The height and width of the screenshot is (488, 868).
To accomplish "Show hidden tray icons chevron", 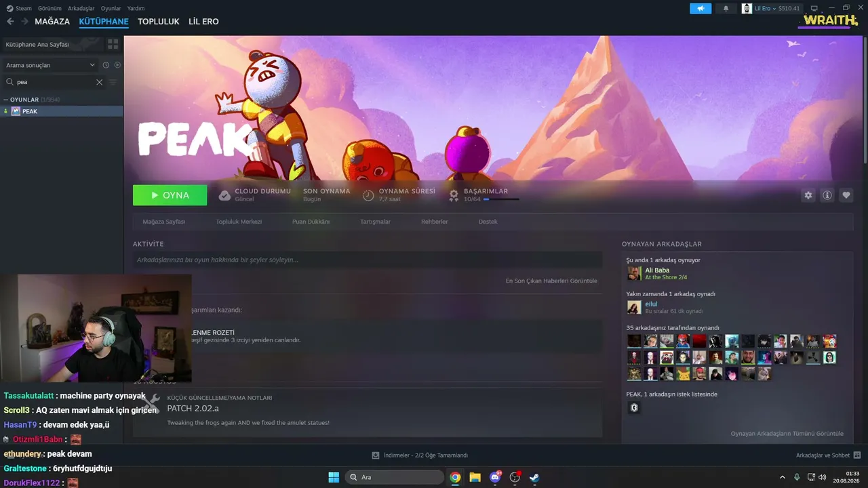I will [782, 477].
